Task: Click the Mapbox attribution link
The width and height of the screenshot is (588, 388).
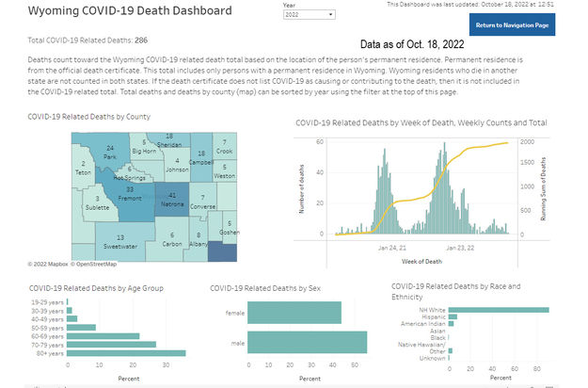Action: [48, 265]
